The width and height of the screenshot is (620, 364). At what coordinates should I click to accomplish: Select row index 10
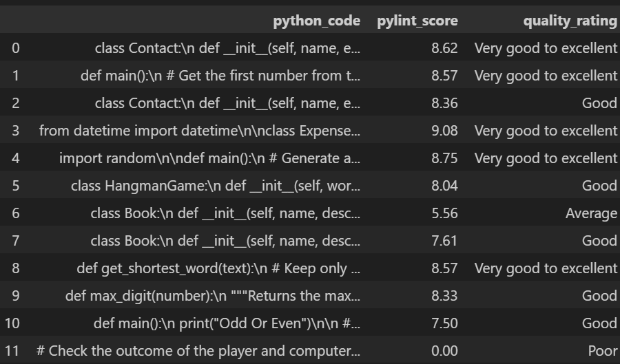[x=12, y=323]
